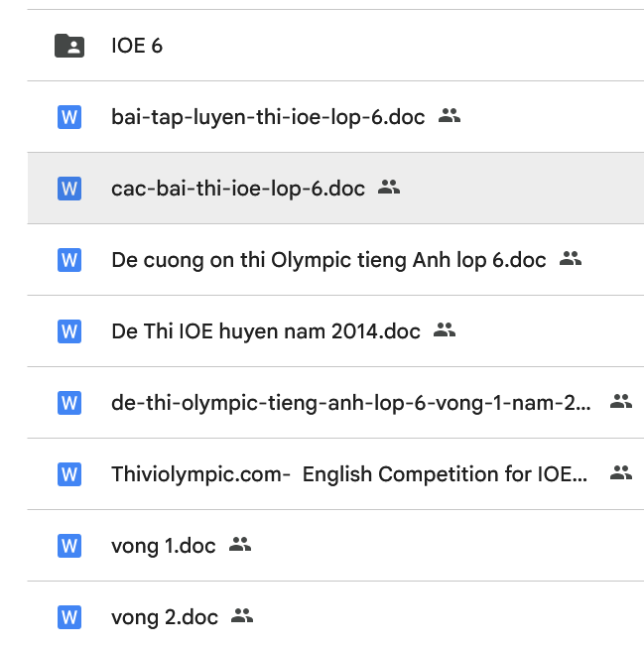The image size is (644, 651).
Task: Click Word icon for bai-tap-luyen-thi-ioe-lop-6.doc
Action: point(68,117)
